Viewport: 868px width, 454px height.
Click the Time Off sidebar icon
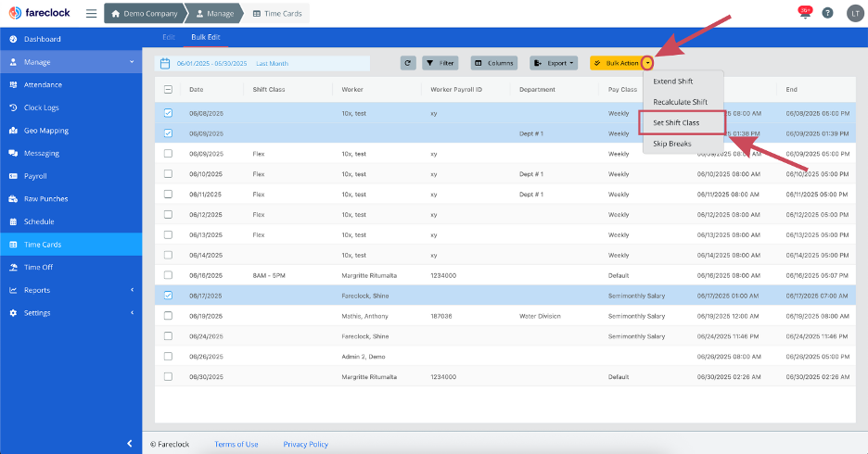13,267
